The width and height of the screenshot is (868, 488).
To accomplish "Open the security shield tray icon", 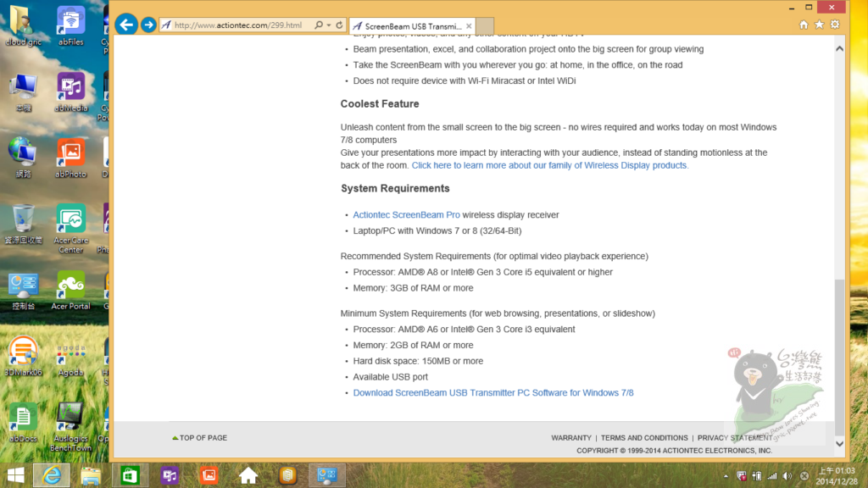I will tap(741, 476).
